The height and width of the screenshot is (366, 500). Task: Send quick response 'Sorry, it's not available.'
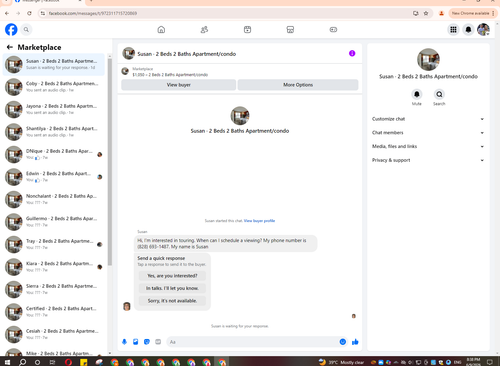click(x=172, y=301)
